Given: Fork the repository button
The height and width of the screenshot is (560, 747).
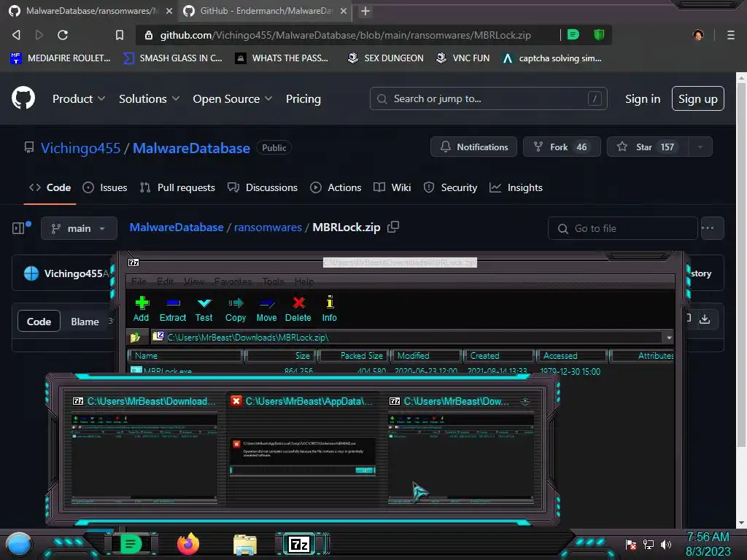Looking at the screenshot, I should pyautogui.click(x=562, y=147).
